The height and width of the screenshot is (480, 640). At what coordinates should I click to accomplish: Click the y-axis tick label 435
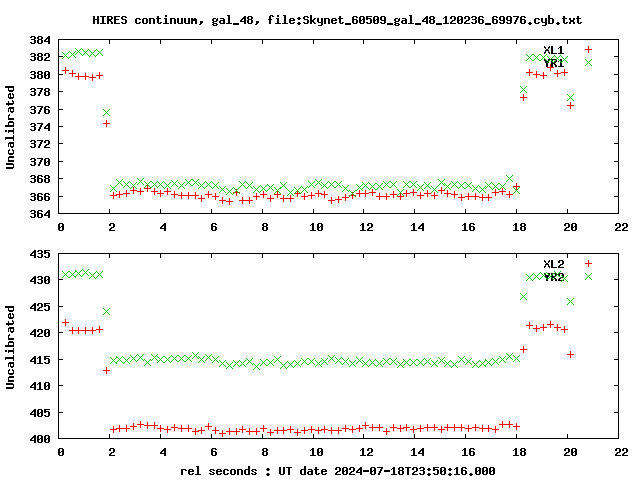[40, 254]
